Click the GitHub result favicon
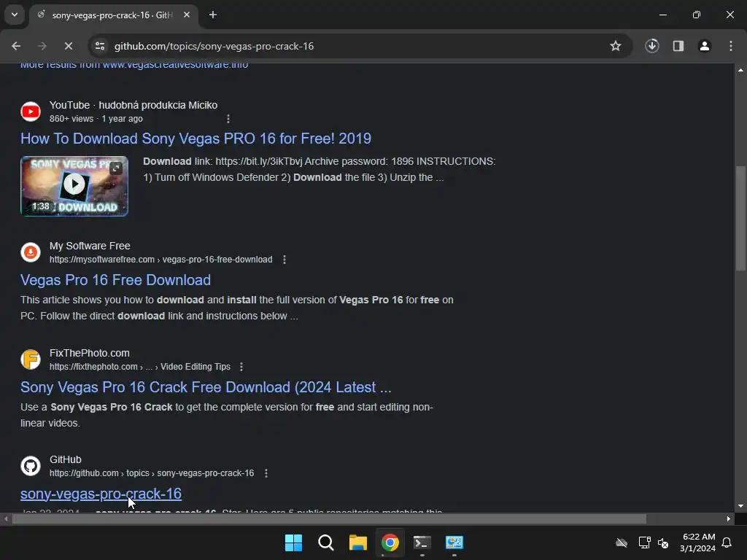The width and height of the screenshot is (747, 560). click(x=31, y=466)
